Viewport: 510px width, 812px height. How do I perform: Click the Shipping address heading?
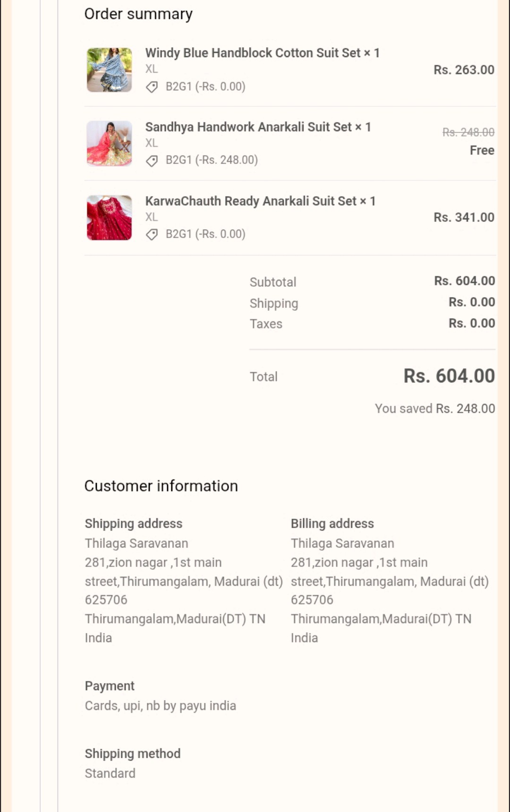[x=134, y=523]
